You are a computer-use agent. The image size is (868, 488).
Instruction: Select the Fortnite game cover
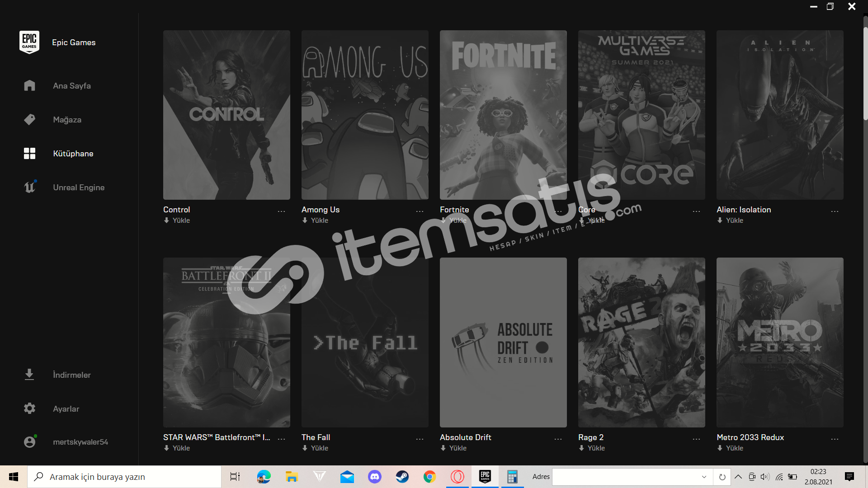pos(503,115)
